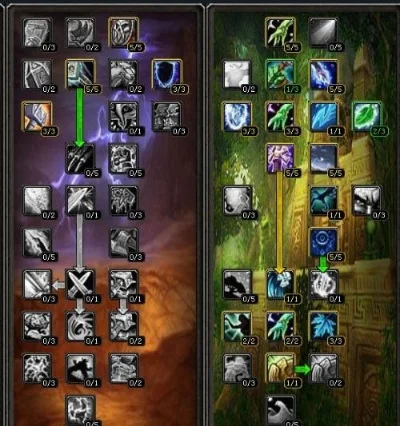Select the orange hammer talent showing 3/3

click(x=37, y=116)
